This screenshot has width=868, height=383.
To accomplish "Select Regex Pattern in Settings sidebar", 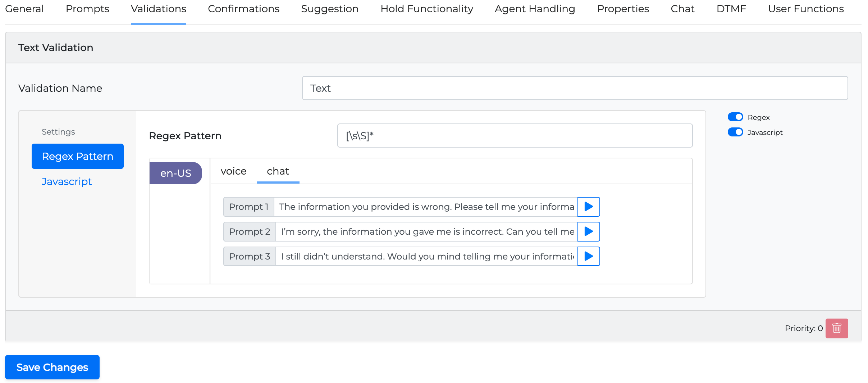I will pos(77,156).
